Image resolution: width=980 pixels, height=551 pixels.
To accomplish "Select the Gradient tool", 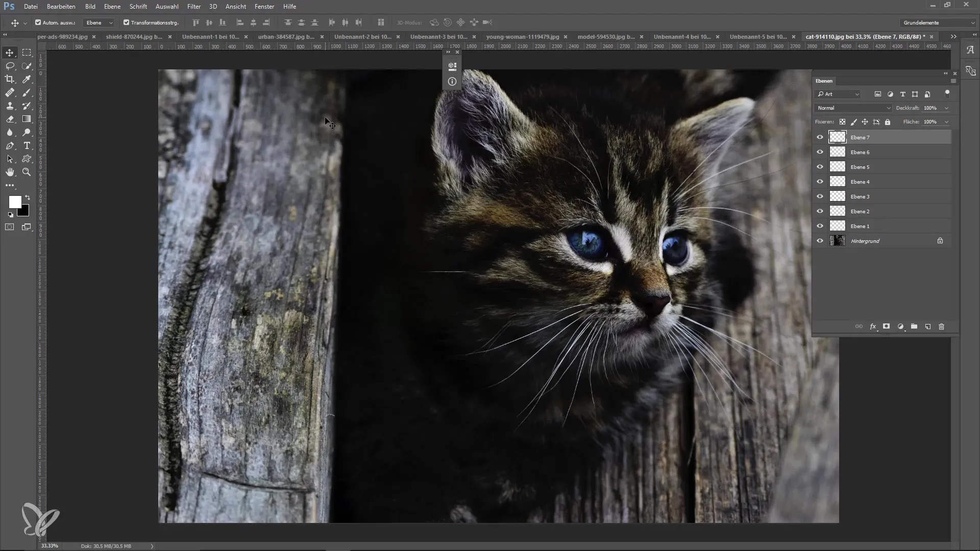I will pyautogui.click(x=27, y=119).
